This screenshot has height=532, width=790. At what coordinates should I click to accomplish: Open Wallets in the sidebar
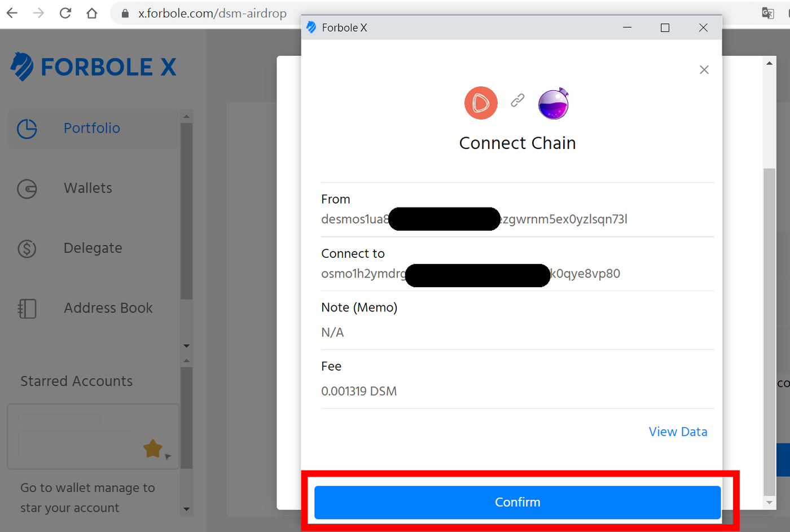point(88,188)
